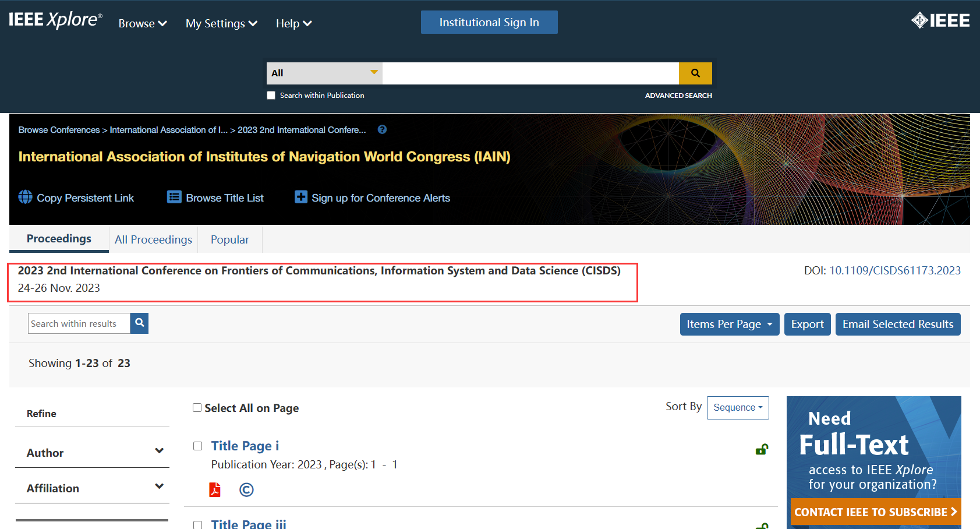Click the search-within-results magnifier button
Image resolution: width=980 pixels, height=529 pixels.
[139, 323]
